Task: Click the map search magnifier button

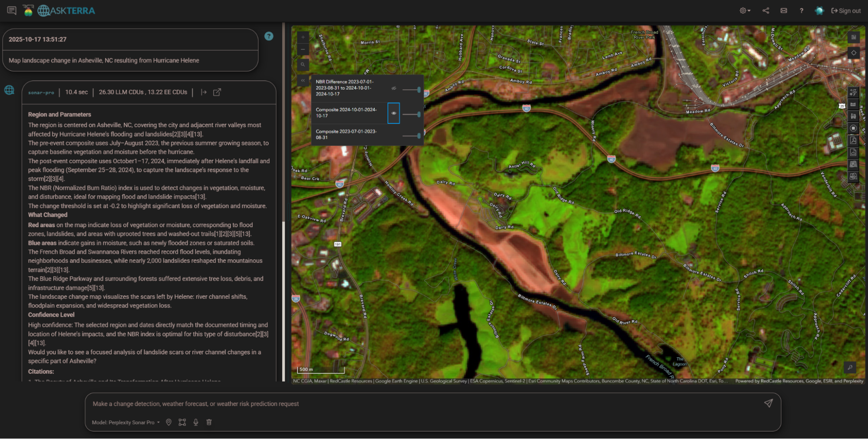Action: [x=303, y=65]
